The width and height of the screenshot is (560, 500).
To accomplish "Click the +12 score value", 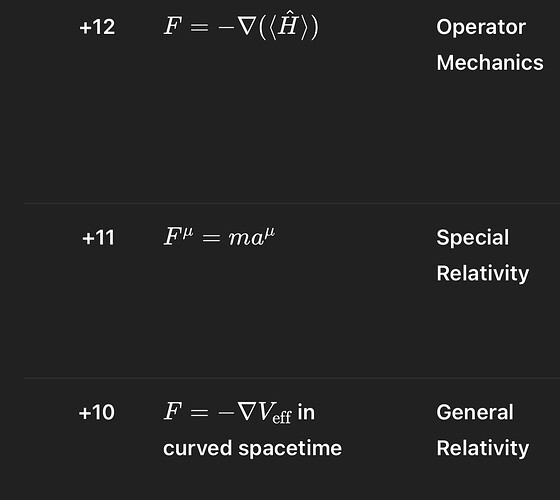I will 97,27.
